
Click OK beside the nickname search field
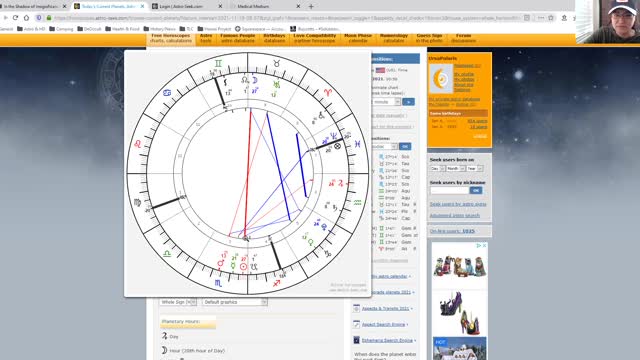point(476,190)
